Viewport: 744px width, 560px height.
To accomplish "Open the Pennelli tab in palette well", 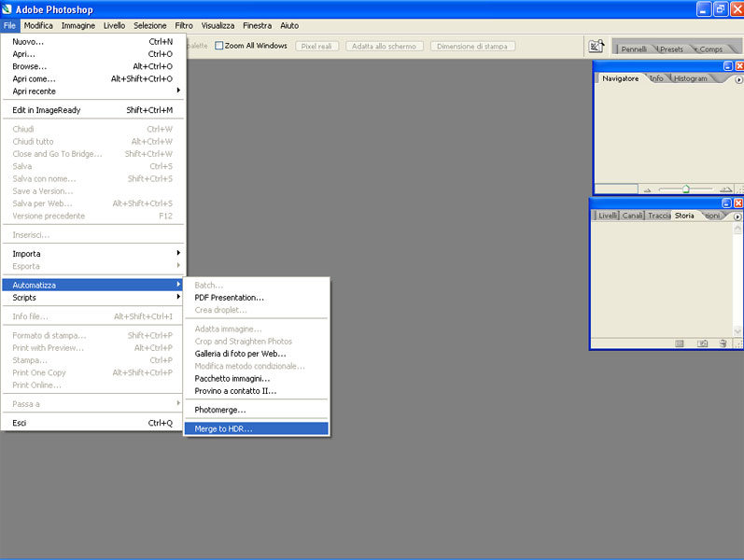I will point(634,49).
